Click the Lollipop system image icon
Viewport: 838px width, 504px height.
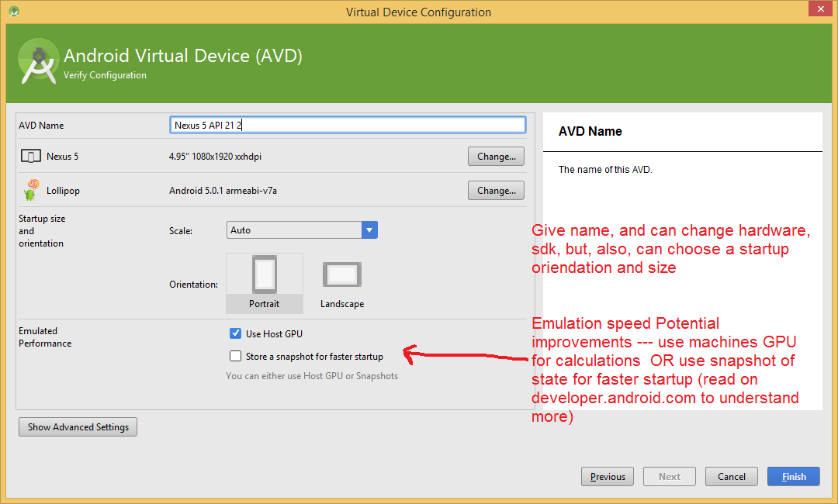click(31, 190)
